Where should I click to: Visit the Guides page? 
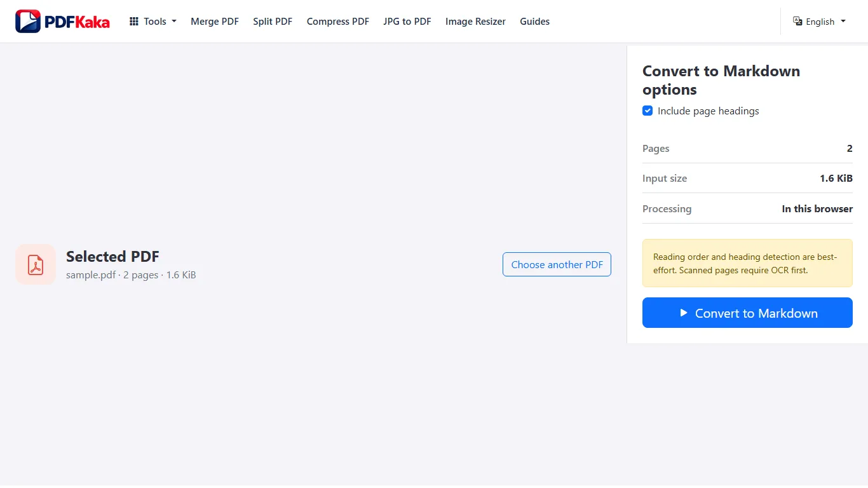click(534, 22)
